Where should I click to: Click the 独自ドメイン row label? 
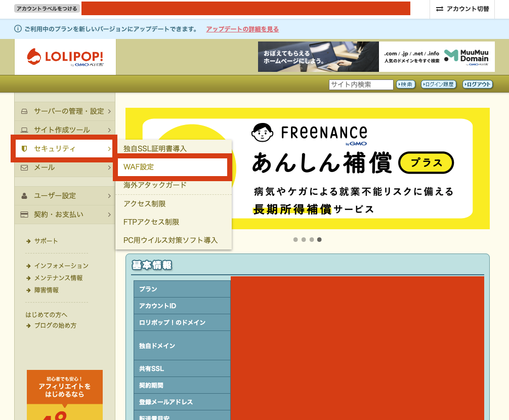pyautogui.click(x=182, y=346)
